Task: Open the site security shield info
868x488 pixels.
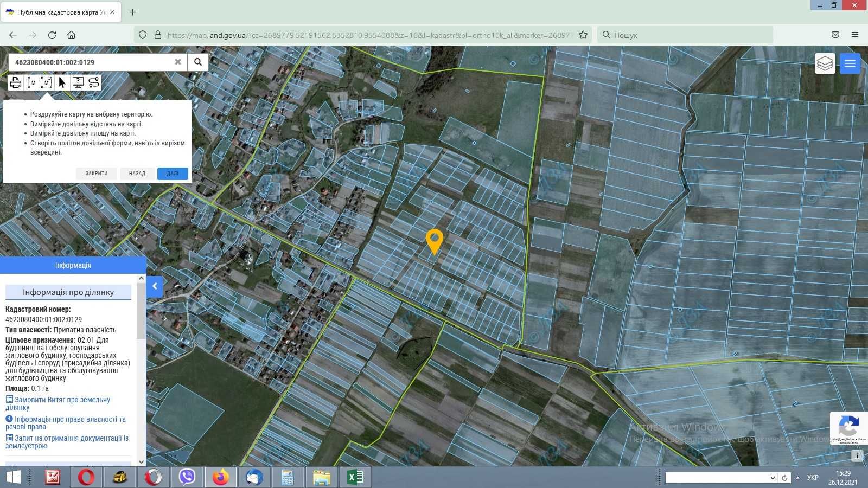Action: pos(143,35)
